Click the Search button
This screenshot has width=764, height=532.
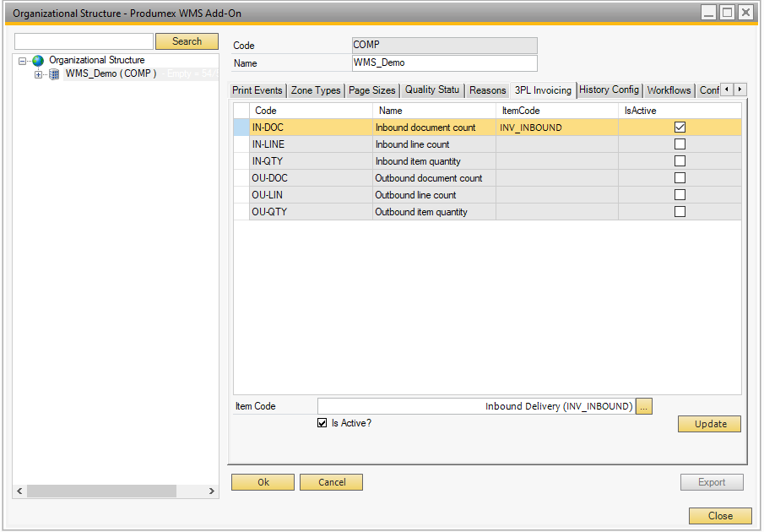pyautogui.click(x=187, y=41)
